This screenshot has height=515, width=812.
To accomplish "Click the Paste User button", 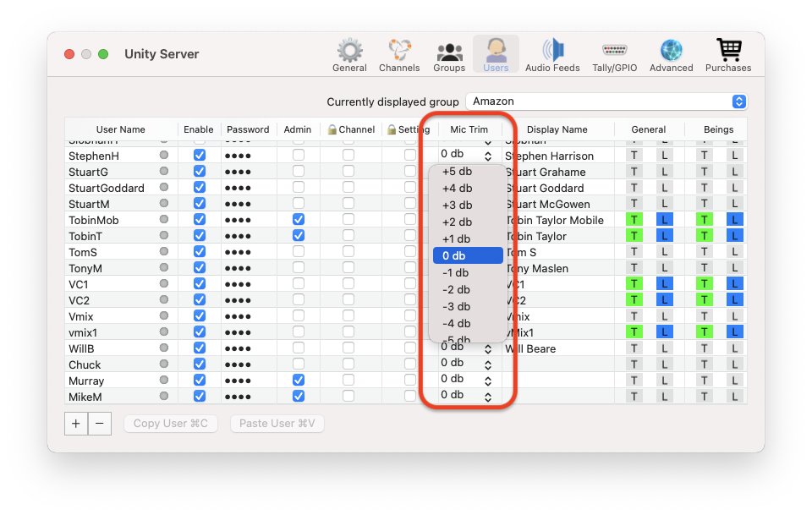I will [277, 424].
